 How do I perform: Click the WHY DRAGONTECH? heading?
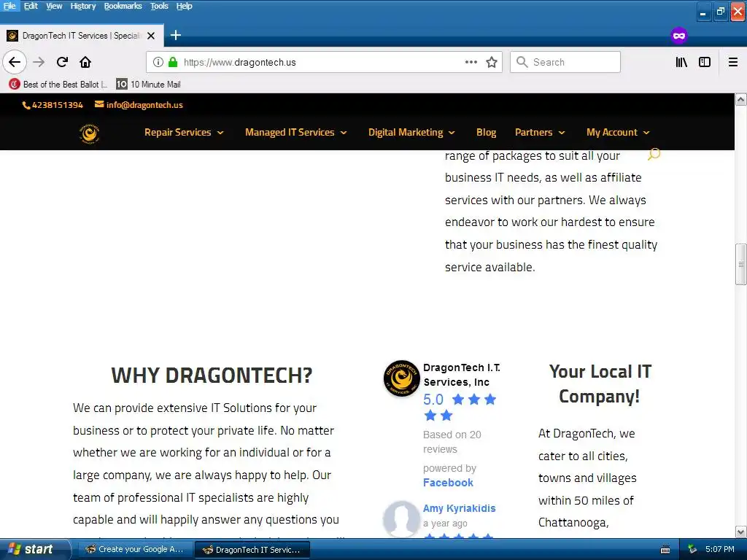point(212,376)
